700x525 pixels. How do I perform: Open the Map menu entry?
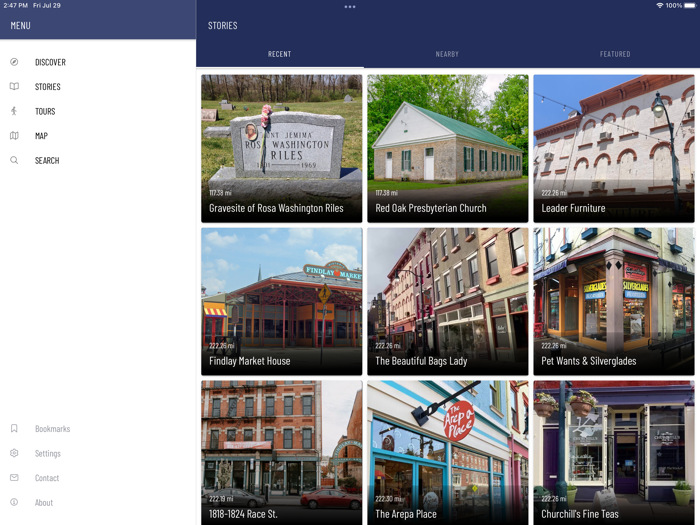pos(41,136)
